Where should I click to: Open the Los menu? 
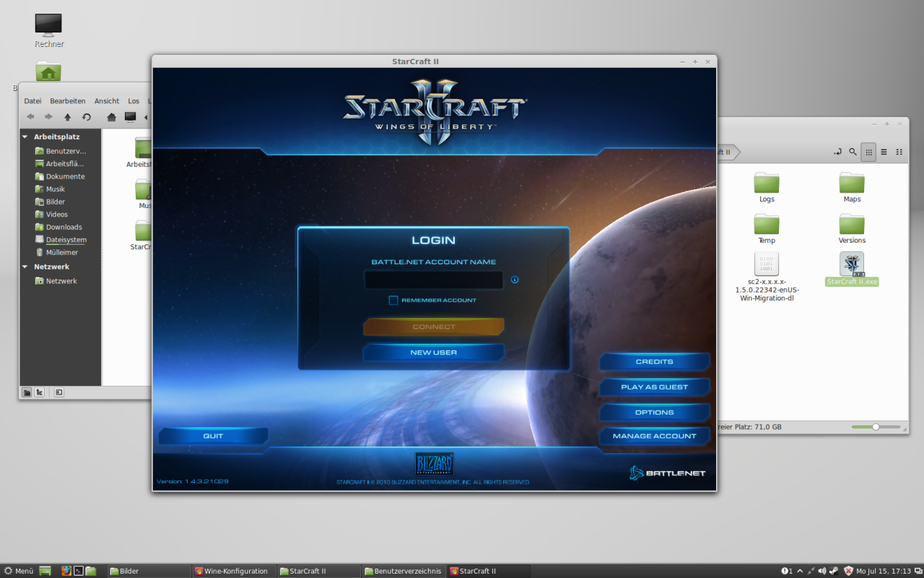(x=134, y=101)
